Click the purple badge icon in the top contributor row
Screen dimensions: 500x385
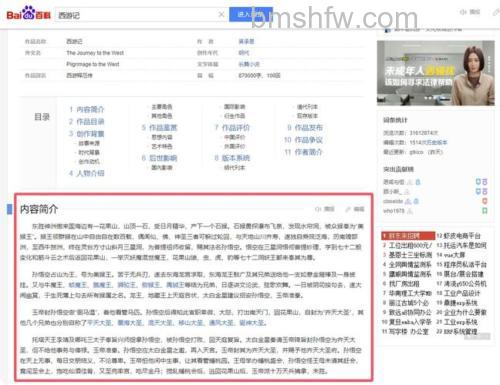pos(485,182)
